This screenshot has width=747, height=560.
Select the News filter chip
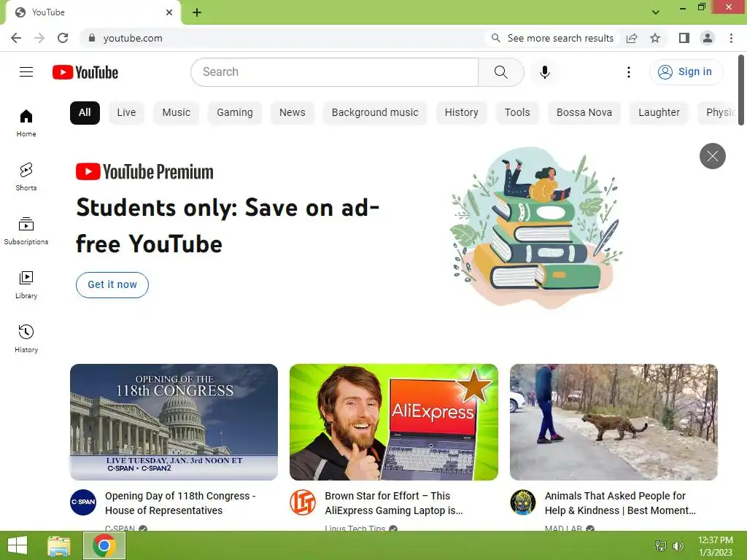pyautogui.click(x=292, y=113)
